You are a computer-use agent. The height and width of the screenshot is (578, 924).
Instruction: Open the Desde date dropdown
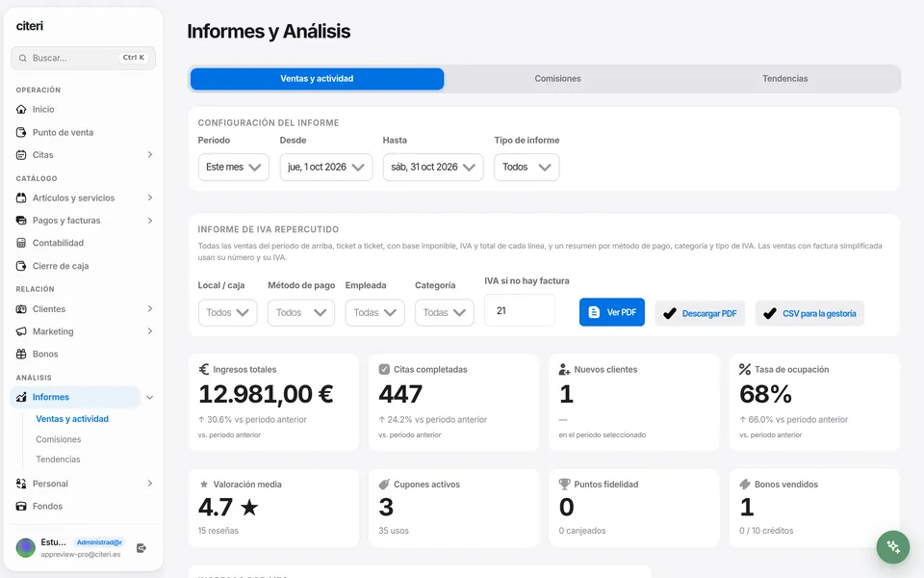326,167
